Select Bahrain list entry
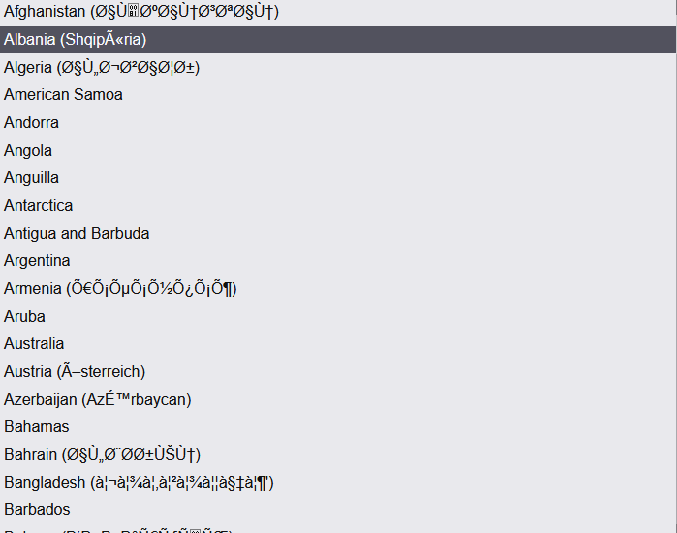 click(x=338, y=454)
